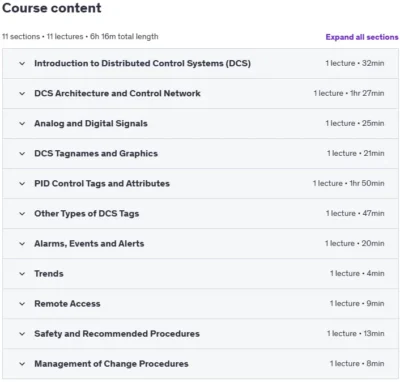
Task: Expand Alarms, Events and Alerts chevron
Action: point(22,244)
